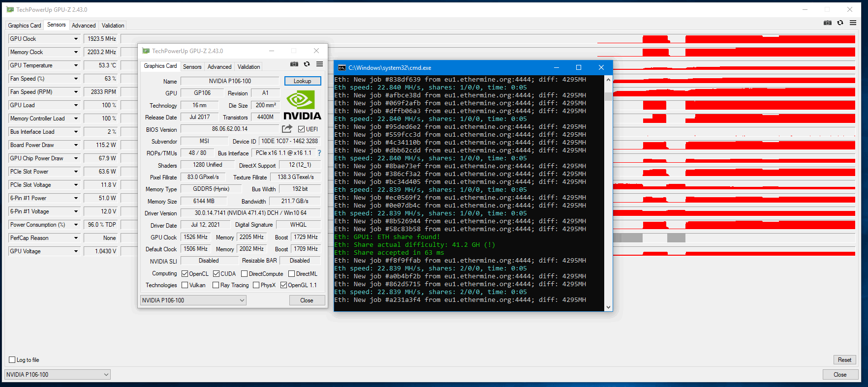Open GPU Voltage sensor dropdown
Viewport: 868px width, 387px height.
[x=76, y=251]
